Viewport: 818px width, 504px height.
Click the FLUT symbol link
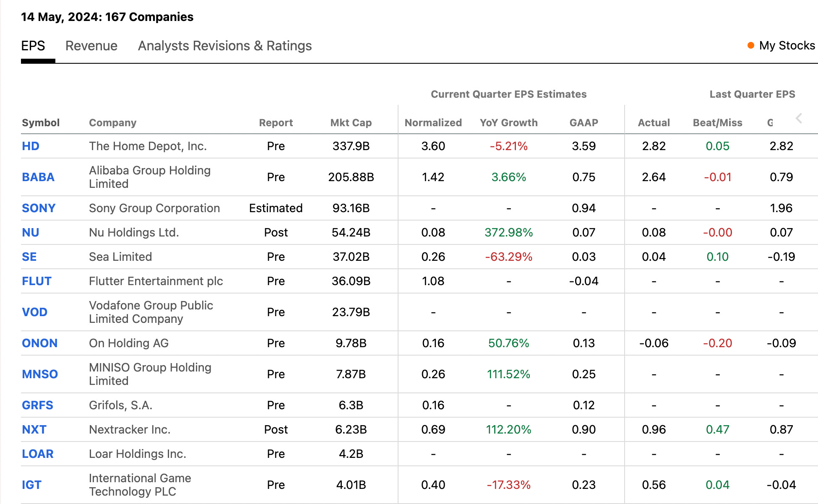click(x=36, y=281)
